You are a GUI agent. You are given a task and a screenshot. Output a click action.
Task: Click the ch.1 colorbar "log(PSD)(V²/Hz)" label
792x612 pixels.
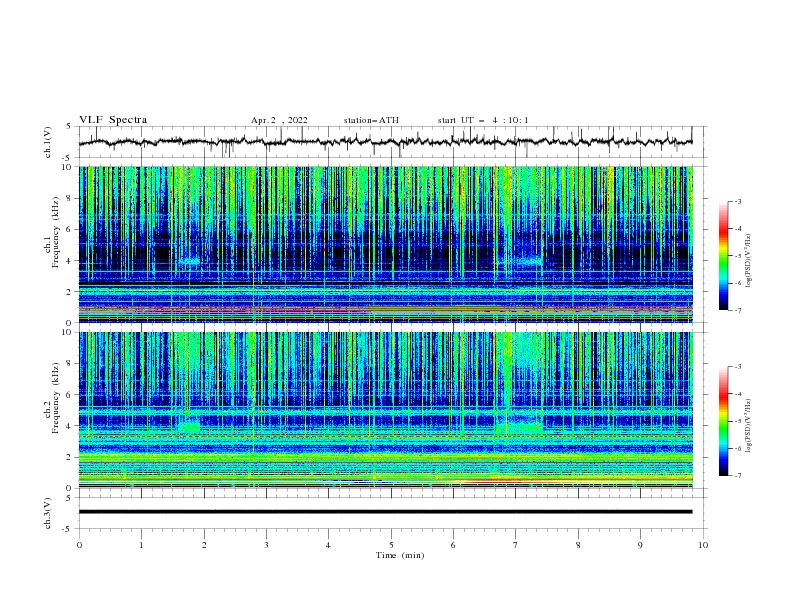[x=749, y=261]
